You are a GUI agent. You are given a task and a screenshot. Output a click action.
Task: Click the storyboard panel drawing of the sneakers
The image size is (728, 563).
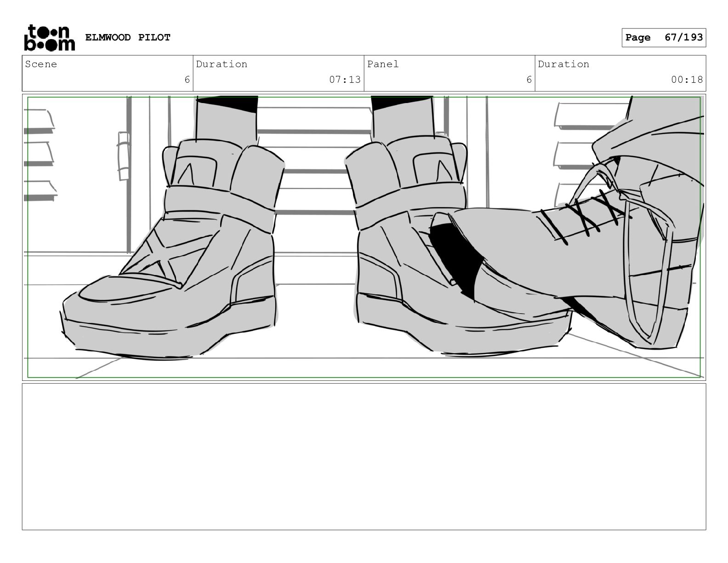364,237
